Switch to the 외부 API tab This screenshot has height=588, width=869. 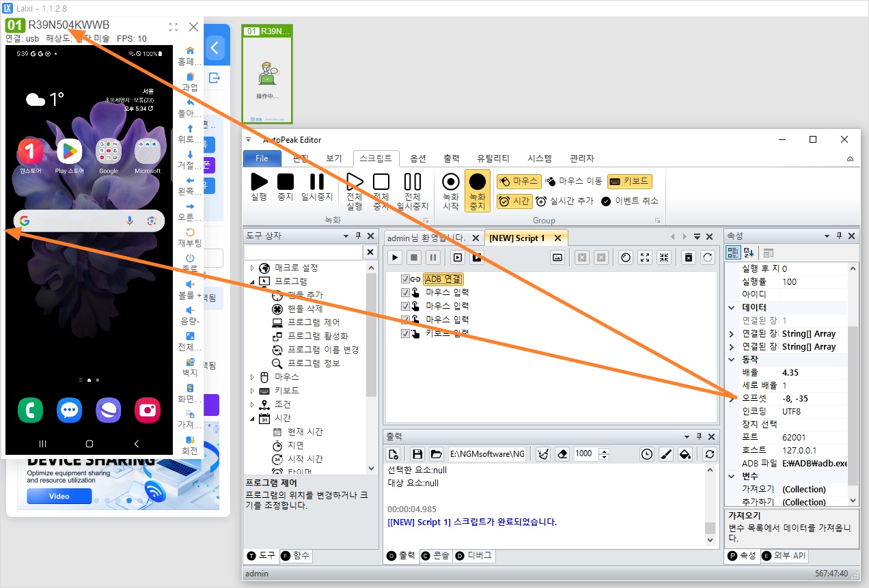[x=784, y=556]
